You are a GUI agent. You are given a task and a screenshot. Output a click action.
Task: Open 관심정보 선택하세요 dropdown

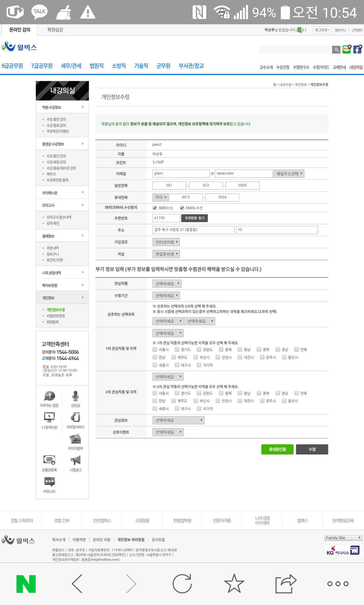[x=178, y=420]
